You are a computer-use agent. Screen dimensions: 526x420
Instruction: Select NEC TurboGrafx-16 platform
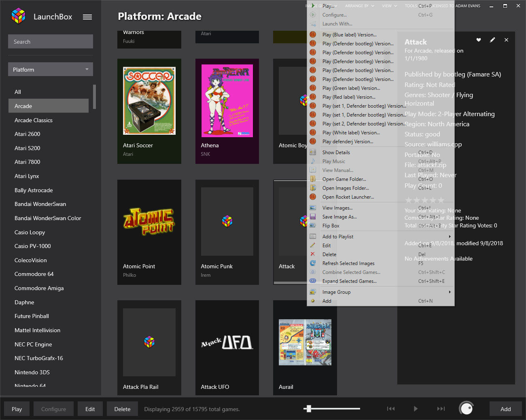(49, 358)
